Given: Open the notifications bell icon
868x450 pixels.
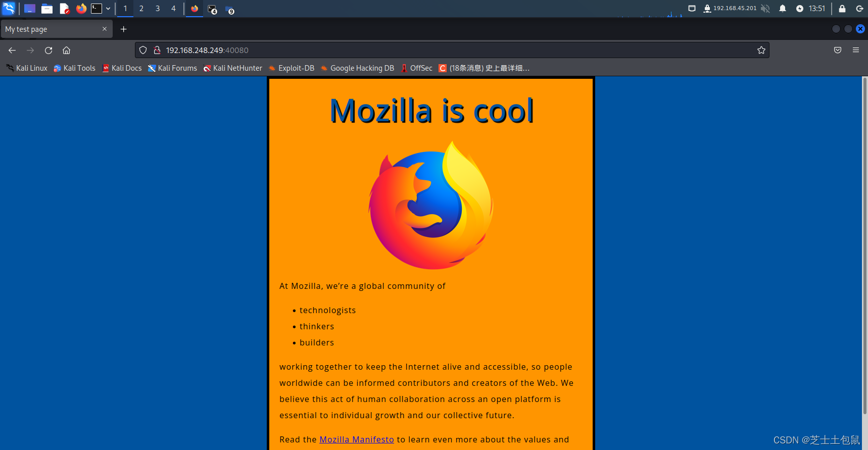Looking at the screenshot, I should point(783,9).
